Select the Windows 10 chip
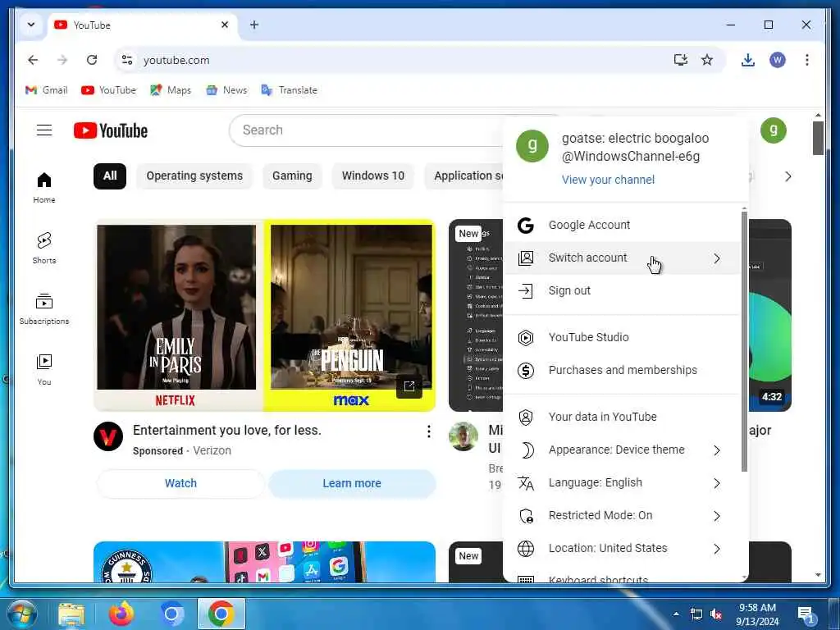 [x=373, y=176]
